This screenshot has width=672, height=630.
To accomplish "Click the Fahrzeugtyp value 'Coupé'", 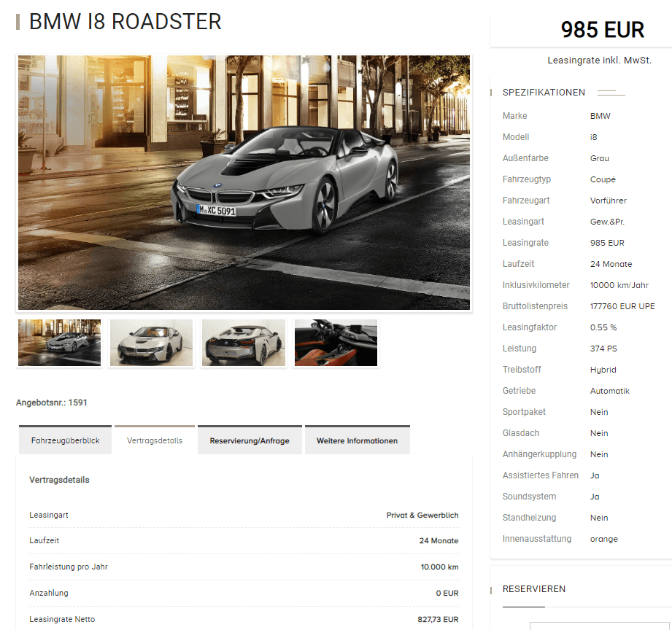I will click(603, 179).
